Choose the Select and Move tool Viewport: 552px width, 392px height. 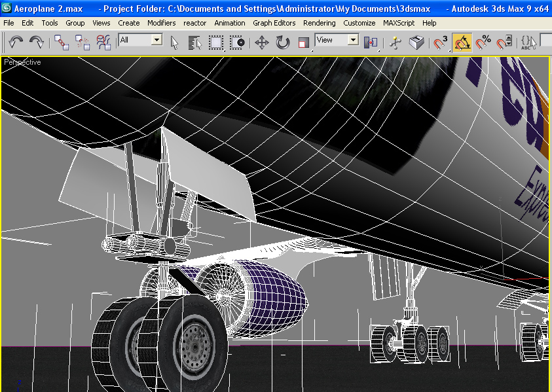[x=263, y=41]
